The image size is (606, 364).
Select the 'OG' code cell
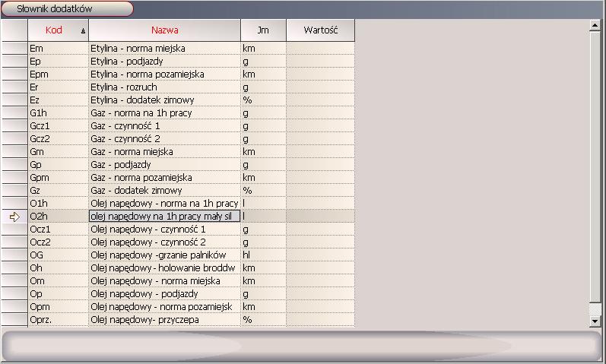[59, 255]
